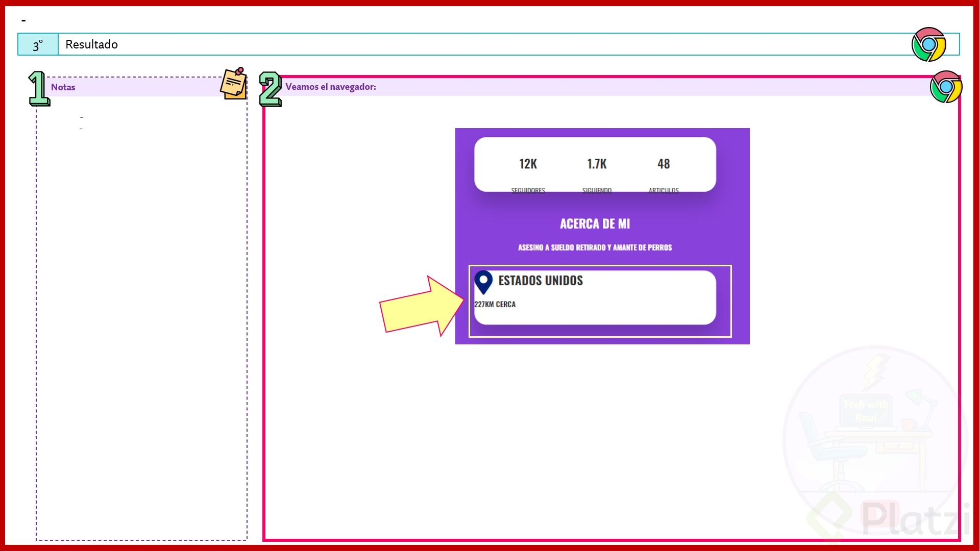Click the blue location pin icon
This screenshot has height=551, width=980.
[483, 282]
